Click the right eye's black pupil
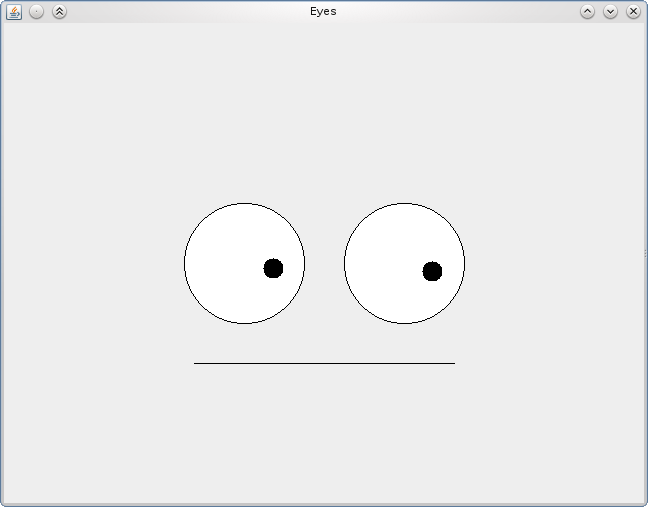 pos(432,271)
